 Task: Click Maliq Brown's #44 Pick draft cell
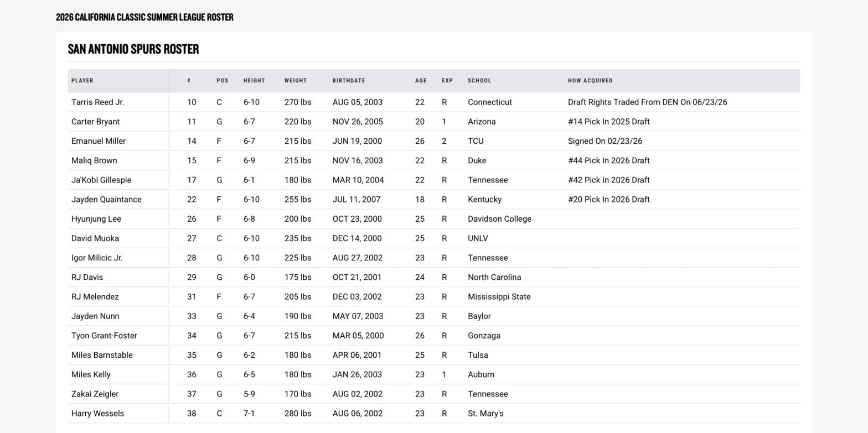pyautogui.click(x=609, y=160)
